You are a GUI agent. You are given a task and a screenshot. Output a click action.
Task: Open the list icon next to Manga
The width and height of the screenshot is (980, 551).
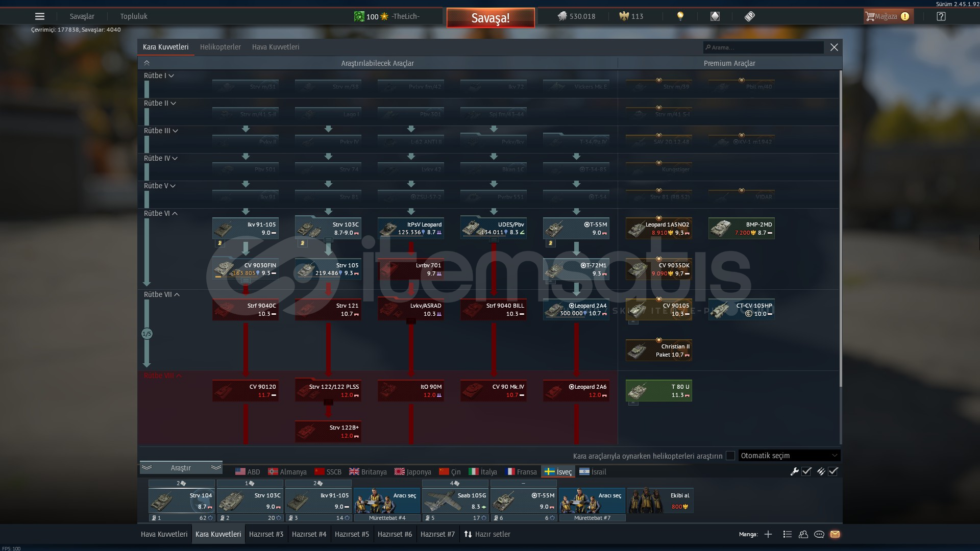[x=788, y=534]
